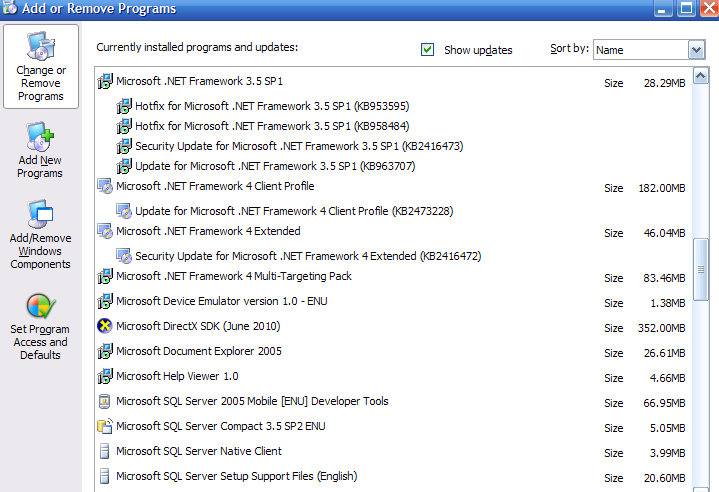Click the 26.61MB size value

[664, 353]
